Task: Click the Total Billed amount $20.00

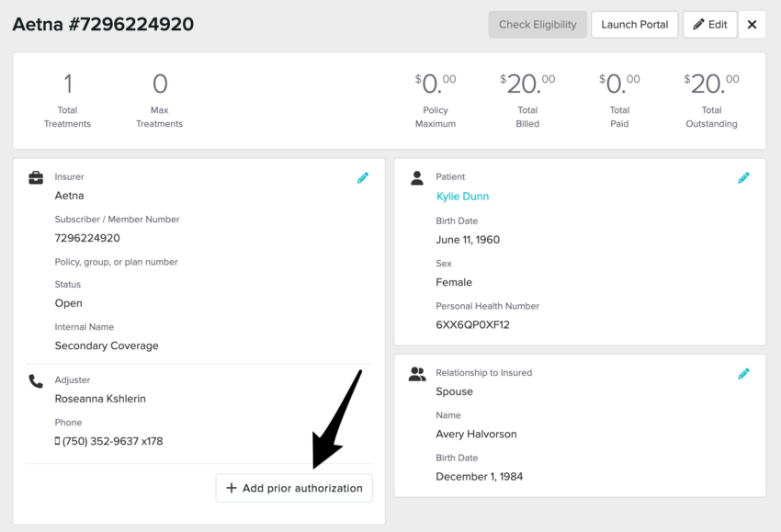Action: pos(527,84)
